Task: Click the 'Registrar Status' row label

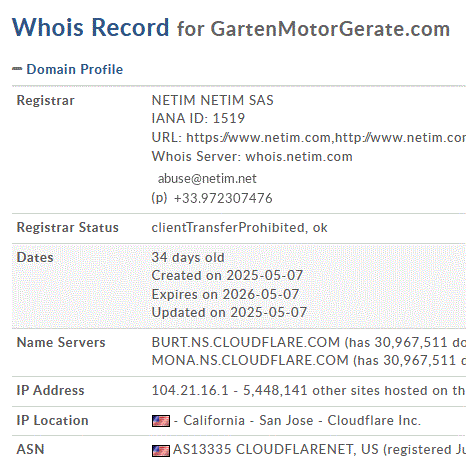Action: 68,228
